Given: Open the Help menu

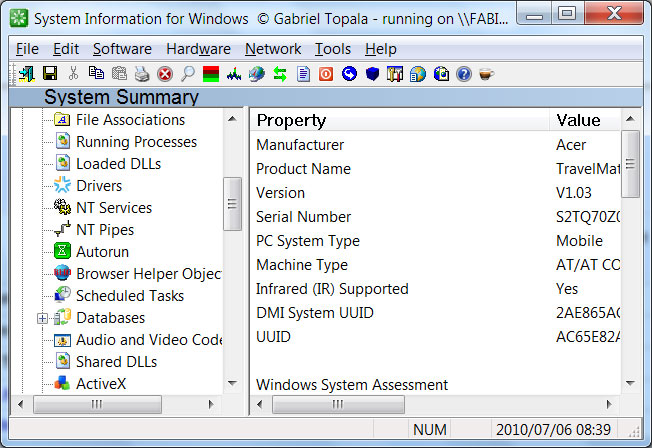Looking at the screenshot, I should coord(380,49).
